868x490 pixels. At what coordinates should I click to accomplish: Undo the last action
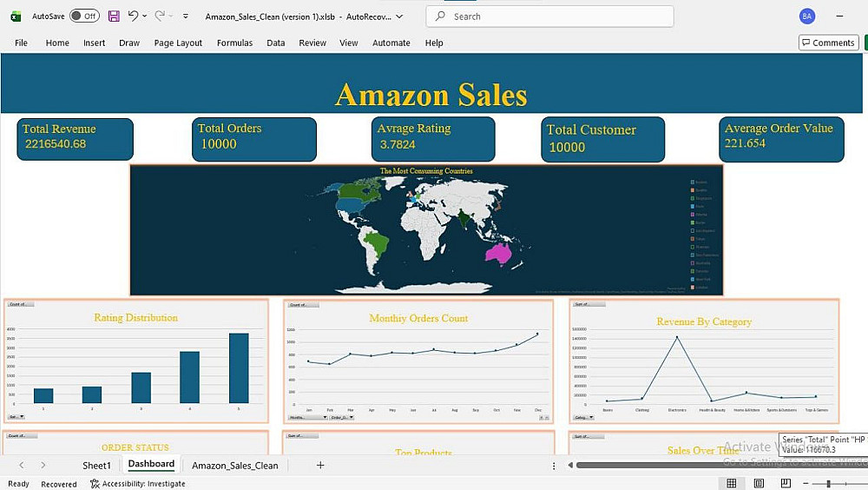[133, 17]
